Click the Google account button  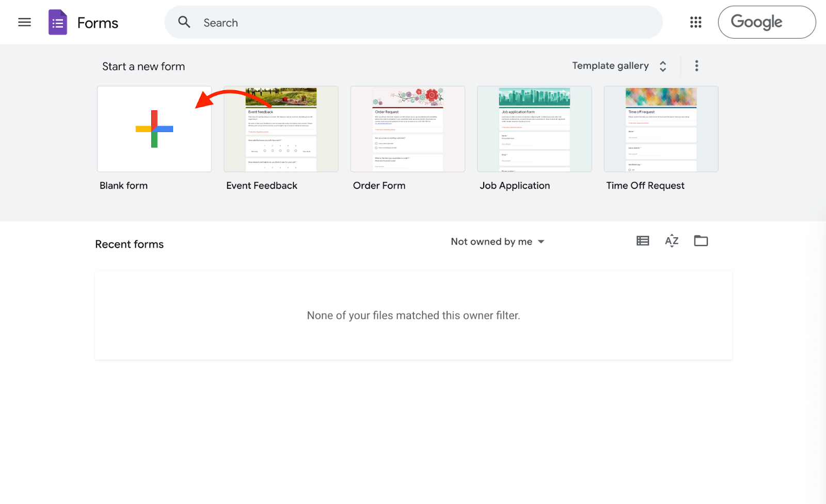point(767,22)
